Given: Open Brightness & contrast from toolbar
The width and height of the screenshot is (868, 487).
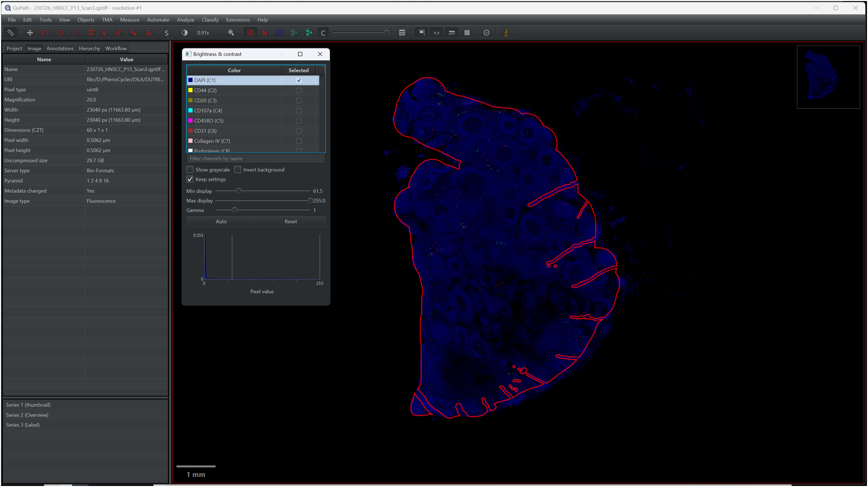Looking at the screenshot, I should tap(184, 33).
